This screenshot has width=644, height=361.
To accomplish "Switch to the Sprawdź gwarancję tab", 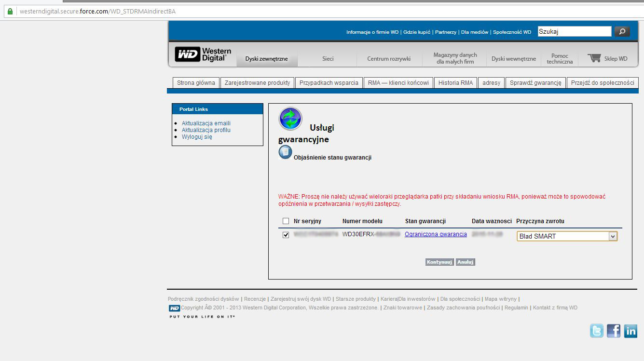I will [535, 83].
